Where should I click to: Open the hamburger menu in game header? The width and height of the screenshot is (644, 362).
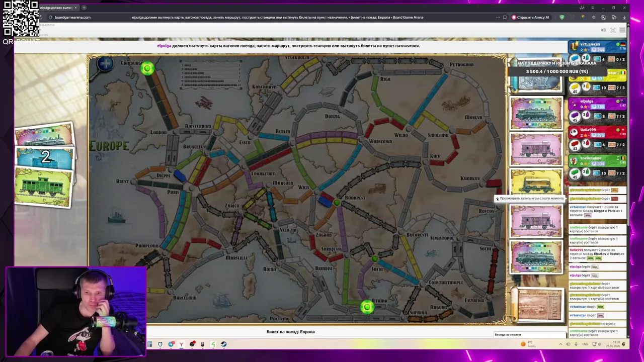tap(622, 30)
